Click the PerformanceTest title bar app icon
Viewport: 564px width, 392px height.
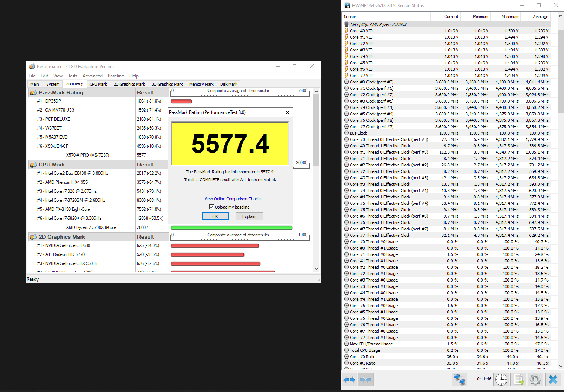(x=32, y=67)
